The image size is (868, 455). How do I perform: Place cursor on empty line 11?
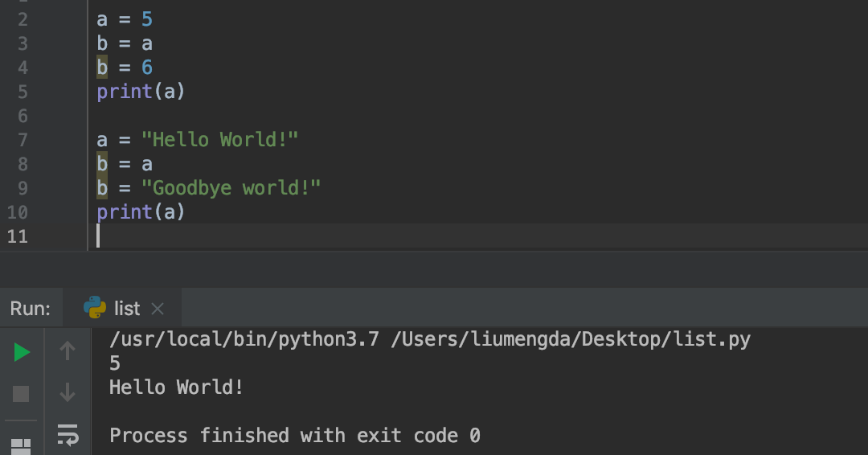pyautogui.click(x=477, y=236)
